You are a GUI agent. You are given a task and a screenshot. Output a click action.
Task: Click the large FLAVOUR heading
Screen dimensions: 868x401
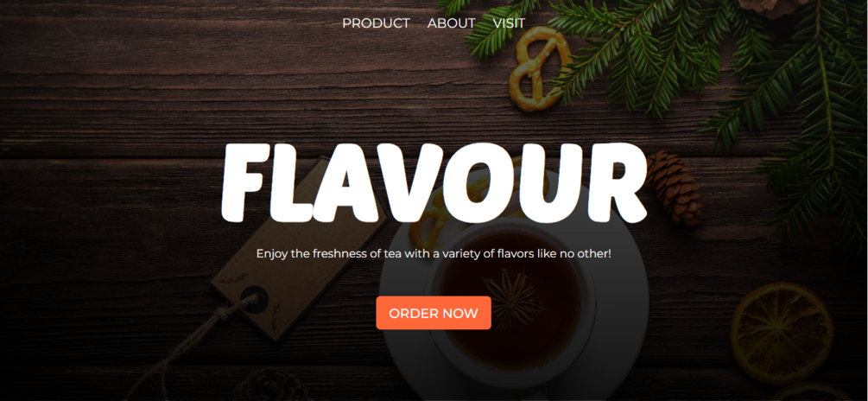coord(434,182)
